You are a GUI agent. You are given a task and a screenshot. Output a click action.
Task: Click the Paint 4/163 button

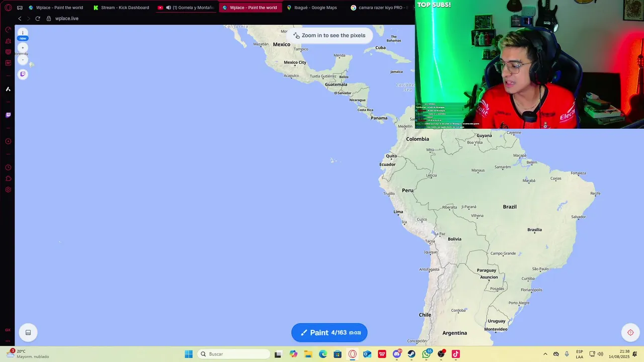pyautogui.click(x=330, y=332)
